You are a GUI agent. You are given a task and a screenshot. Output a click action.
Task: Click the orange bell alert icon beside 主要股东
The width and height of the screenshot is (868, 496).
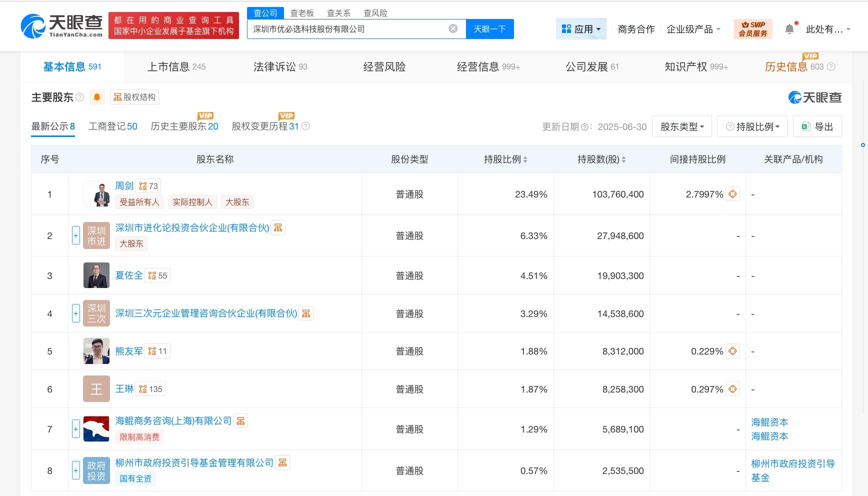[97, 97]
